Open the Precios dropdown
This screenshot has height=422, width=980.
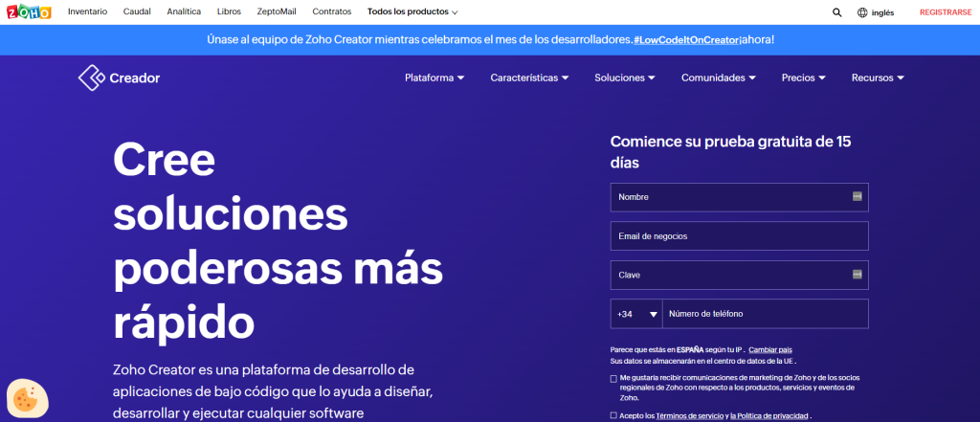(804, 78)
